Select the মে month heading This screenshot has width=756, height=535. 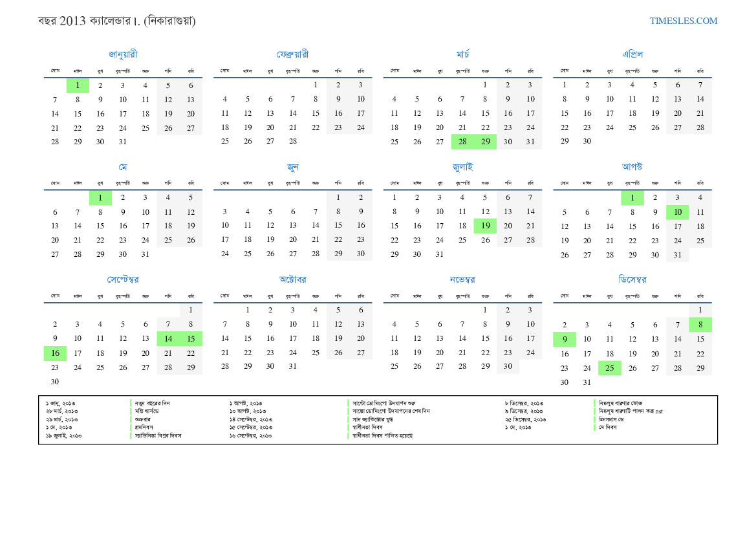[123, 167]
